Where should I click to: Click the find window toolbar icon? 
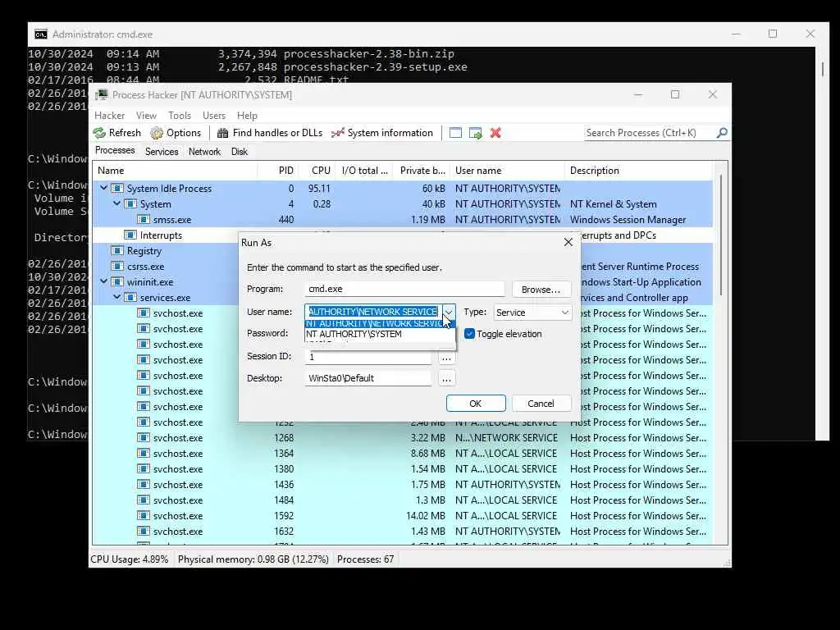tap(455, 133)
